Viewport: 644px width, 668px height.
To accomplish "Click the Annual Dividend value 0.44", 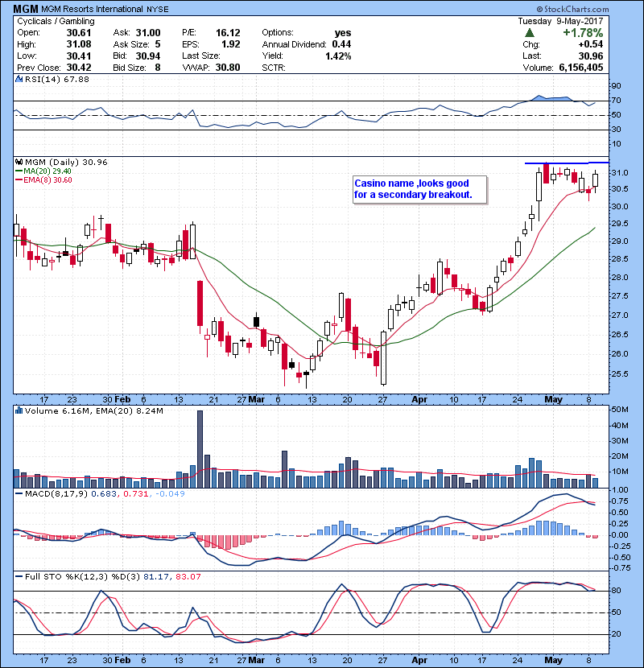I will 341,44.
